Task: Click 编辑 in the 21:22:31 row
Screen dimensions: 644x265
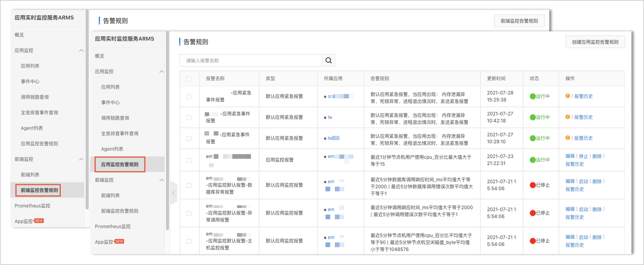Action: (570, 156)
